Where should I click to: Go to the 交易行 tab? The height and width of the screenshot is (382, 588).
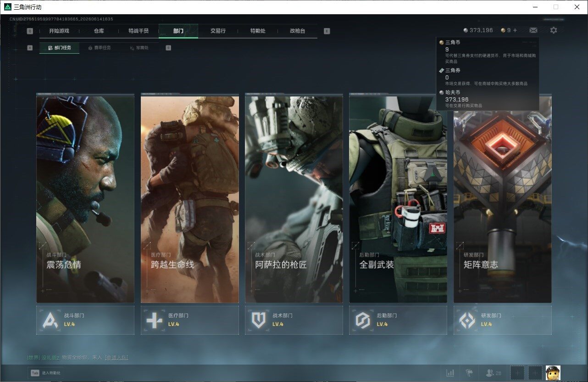(x=218, y=31)
